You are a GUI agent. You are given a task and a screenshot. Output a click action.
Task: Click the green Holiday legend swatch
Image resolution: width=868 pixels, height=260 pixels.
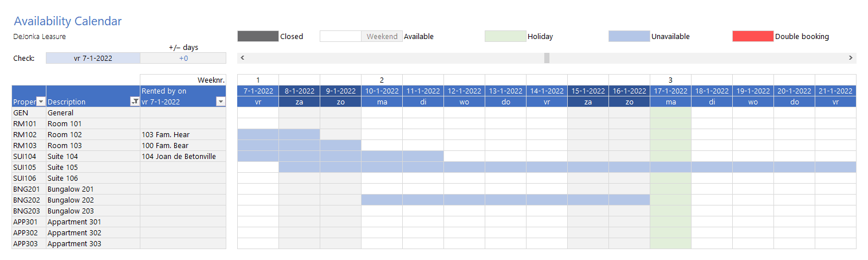click(505, 36)
